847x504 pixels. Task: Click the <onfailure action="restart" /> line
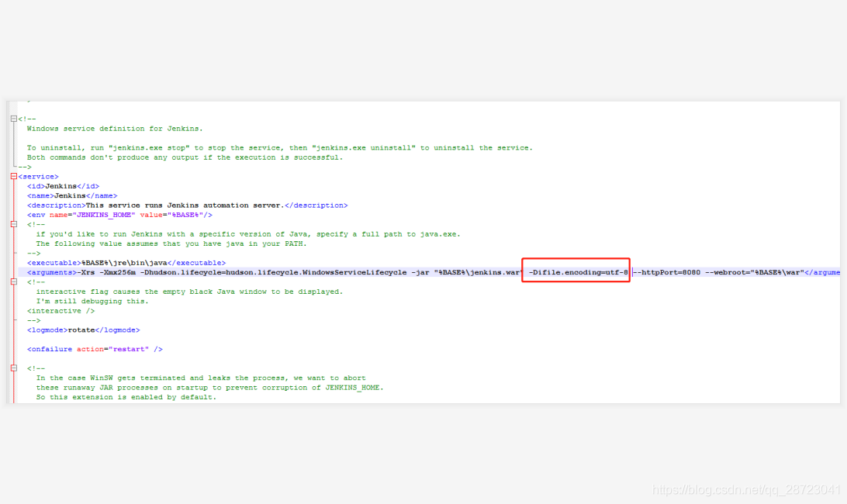click(95, 350)
